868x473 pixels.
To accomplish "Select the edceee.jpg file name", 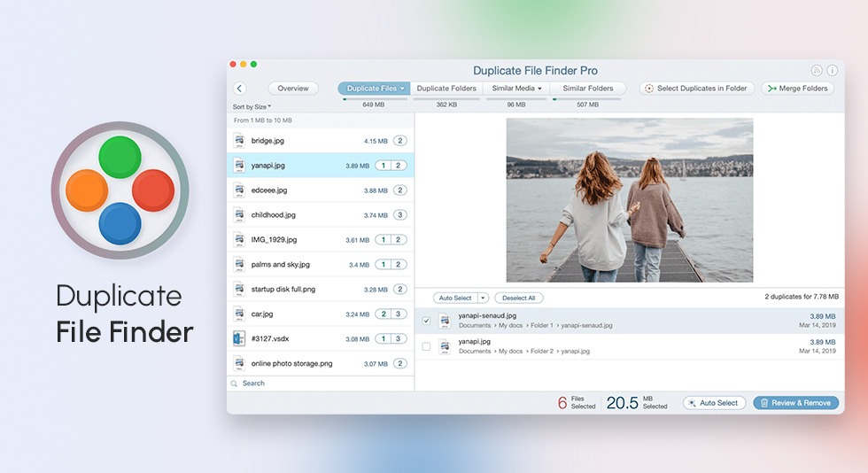I will (269, 190).
